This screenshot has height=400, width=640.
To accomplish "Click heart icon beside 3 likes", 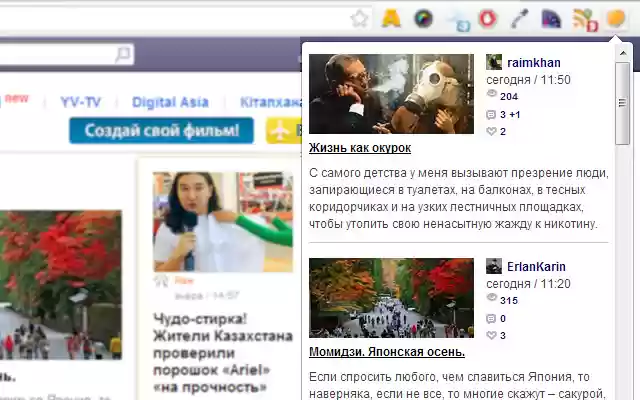I will [x=491, y=336].
